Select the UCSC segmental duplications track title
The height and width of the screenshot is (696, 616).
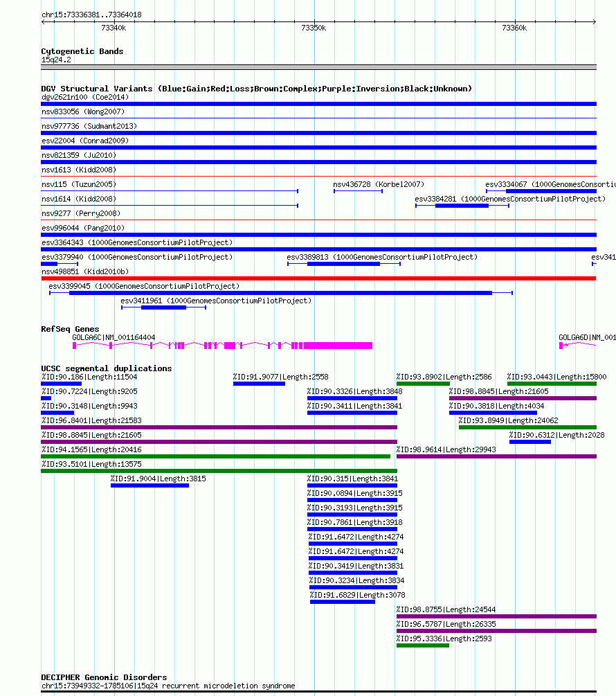(x=107, y=368)
